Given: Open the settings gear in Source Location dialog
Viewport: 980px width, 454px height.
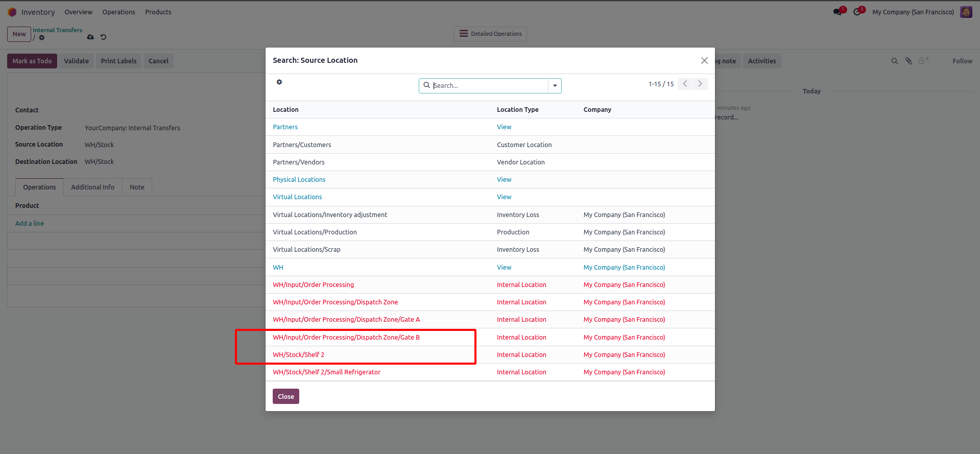Looking at the screenshot, I should pos(279,82).
